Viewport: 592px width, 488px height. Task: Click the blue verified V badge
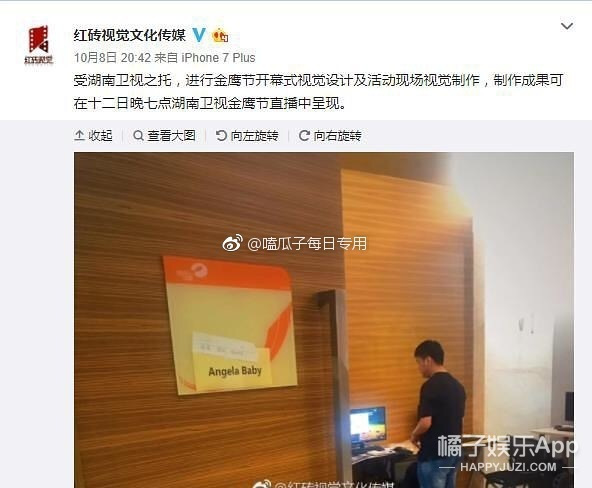click(x=199, y=35)
